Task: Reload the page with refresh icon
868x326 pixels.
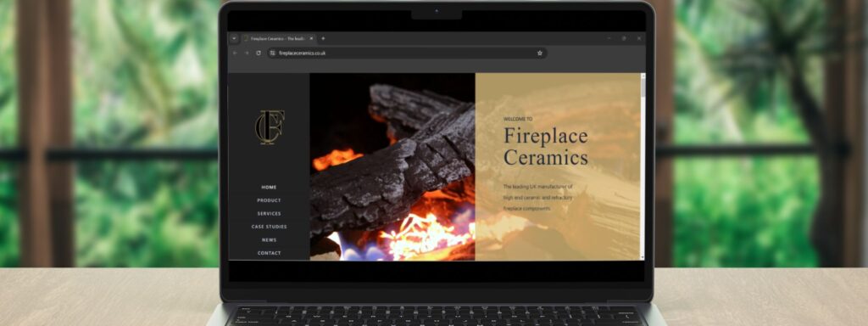Action: 259,53
